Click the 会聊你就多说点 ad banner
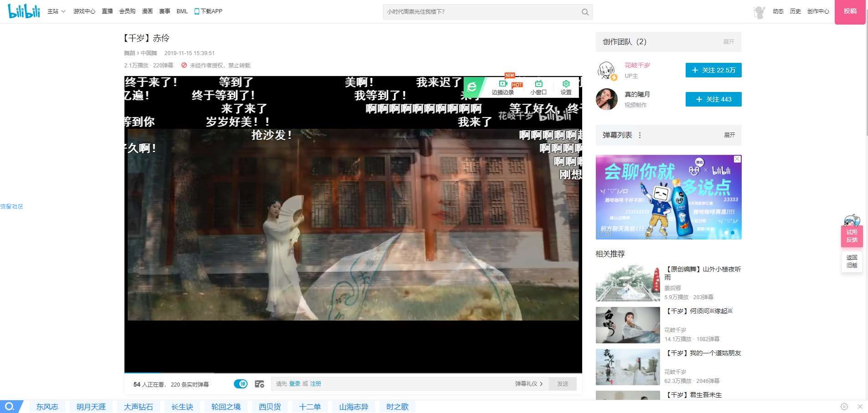 tap(668, 197)
